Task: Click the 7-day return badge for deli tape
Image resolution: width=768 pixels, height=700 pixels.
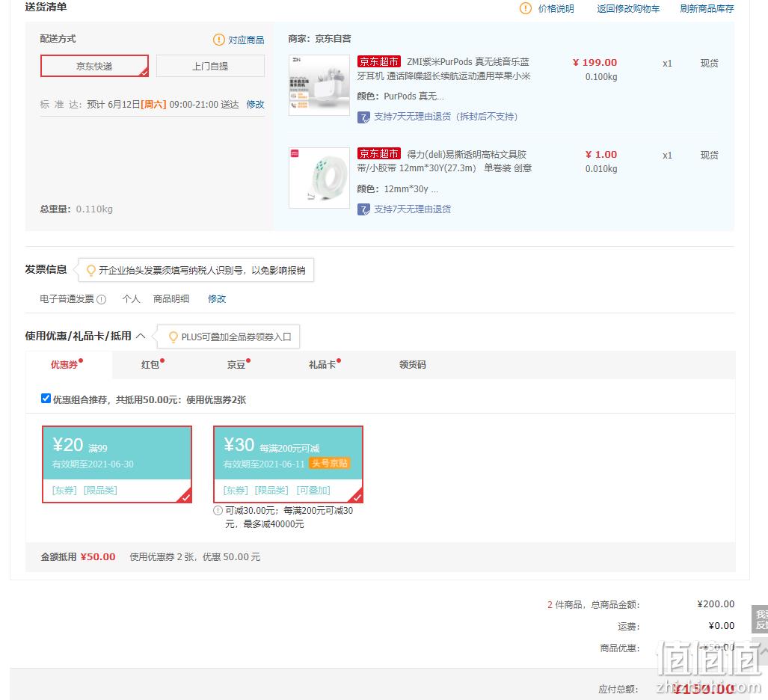Action: (x=363, y=209)
